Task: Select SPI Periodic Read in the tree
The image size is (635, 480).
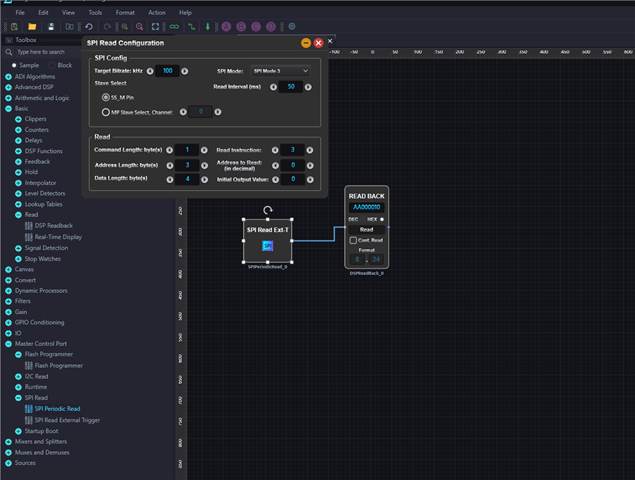Action: tap(57, 409)
